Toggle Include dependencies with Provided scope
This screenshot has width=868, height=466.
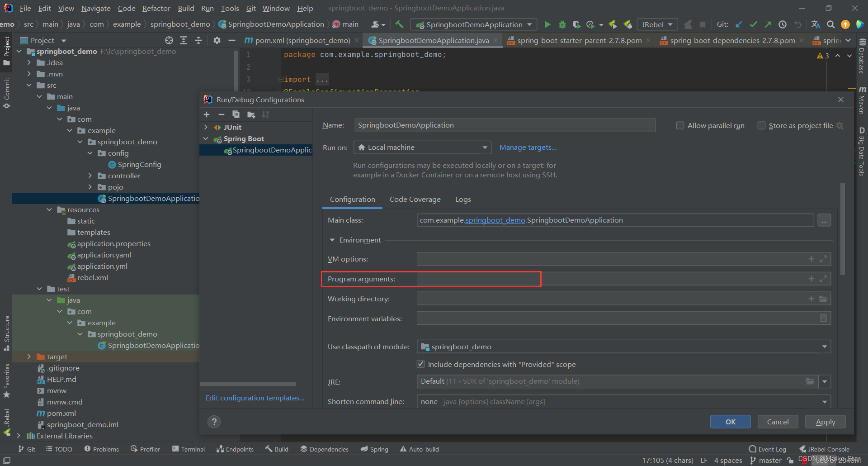421,364
